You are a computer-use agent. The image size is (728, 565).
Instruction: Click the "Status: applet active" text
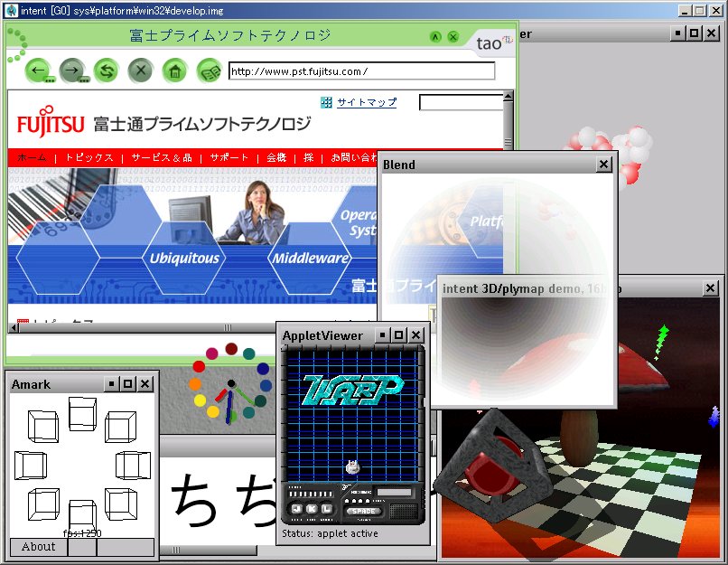point(330,533)
